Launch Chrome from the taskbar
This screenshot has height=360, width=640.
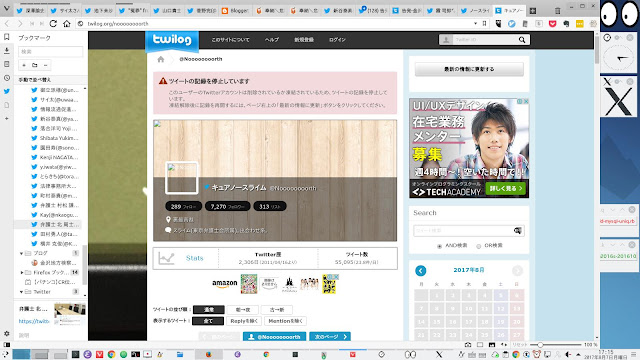click(x=111, y=354)
